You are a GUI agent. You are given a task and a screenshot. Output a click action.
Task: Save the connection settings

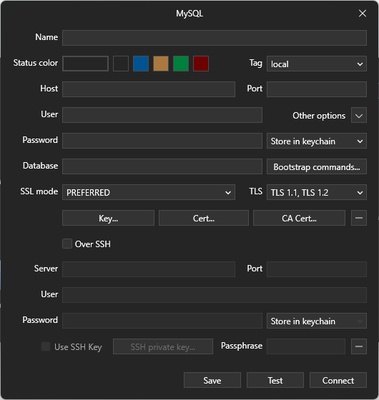[x=212, y=380]
